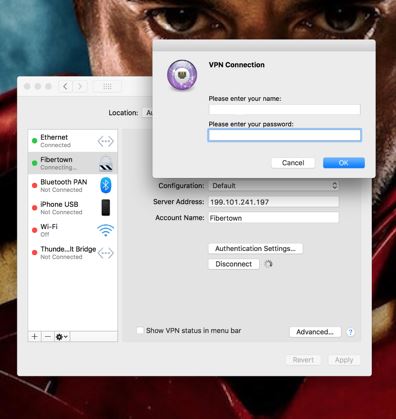The height and width of the screenshot is (419, 396).
Task: Click the Ethernet green status dot
Action: pos(34,141)
